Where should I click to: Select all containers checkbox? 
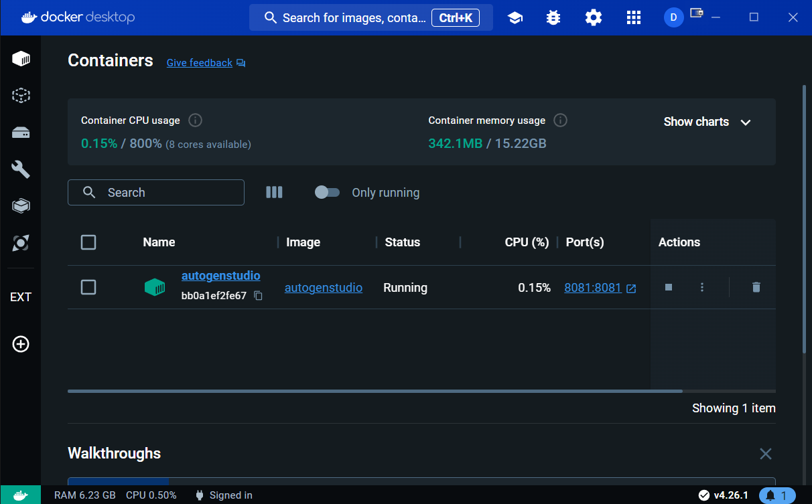(x=88, y=242)
